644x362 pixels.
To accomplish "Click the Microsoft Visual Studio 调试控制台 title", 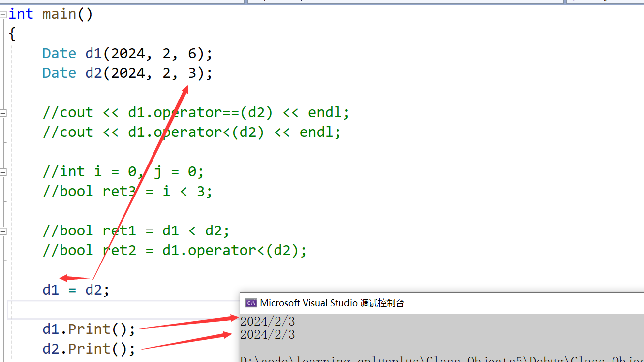I will 332,303.
